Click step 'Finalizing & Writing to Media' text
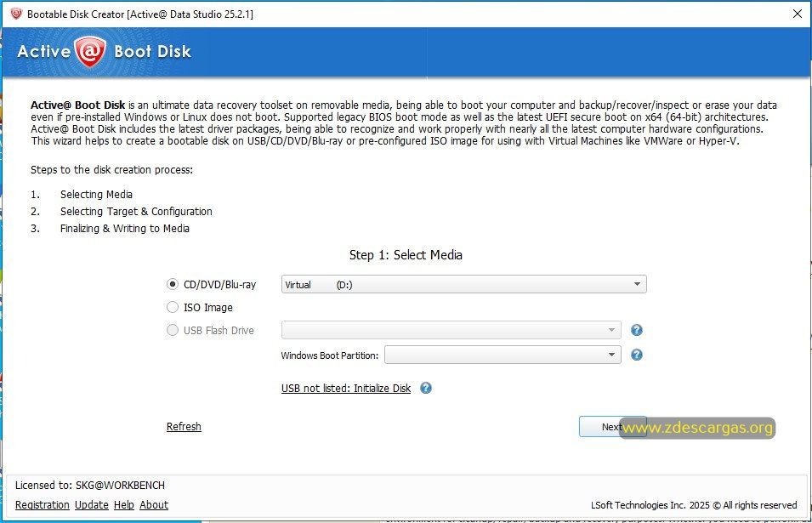The width and height of the screenshot is (812, 523). point(125,229)
